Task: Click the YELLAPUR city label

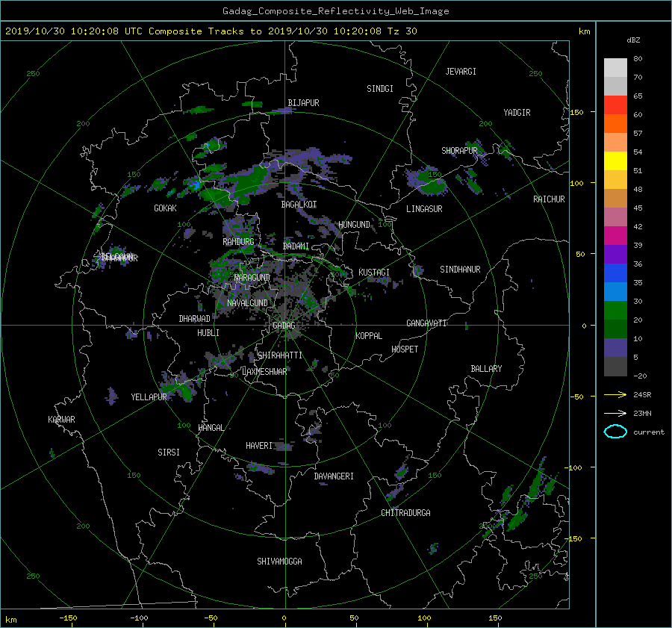Action: [x=149, y=397]
